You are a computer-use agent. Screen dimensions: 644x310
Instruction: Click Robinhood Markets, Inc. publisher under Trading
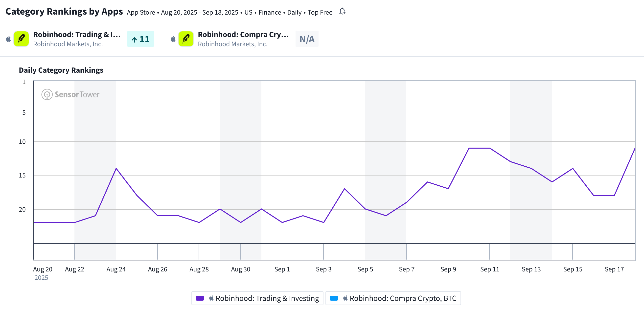(68, 44)
